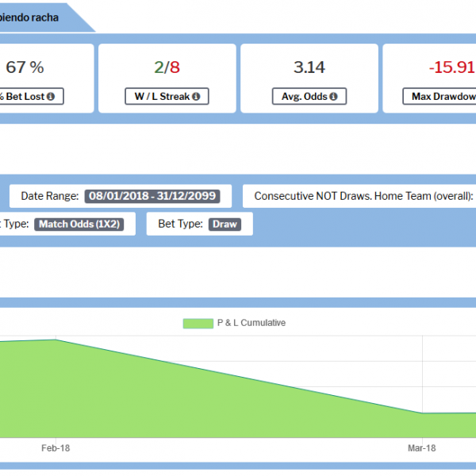Click the chart data point at Mar-18

(x=422, y=413)
